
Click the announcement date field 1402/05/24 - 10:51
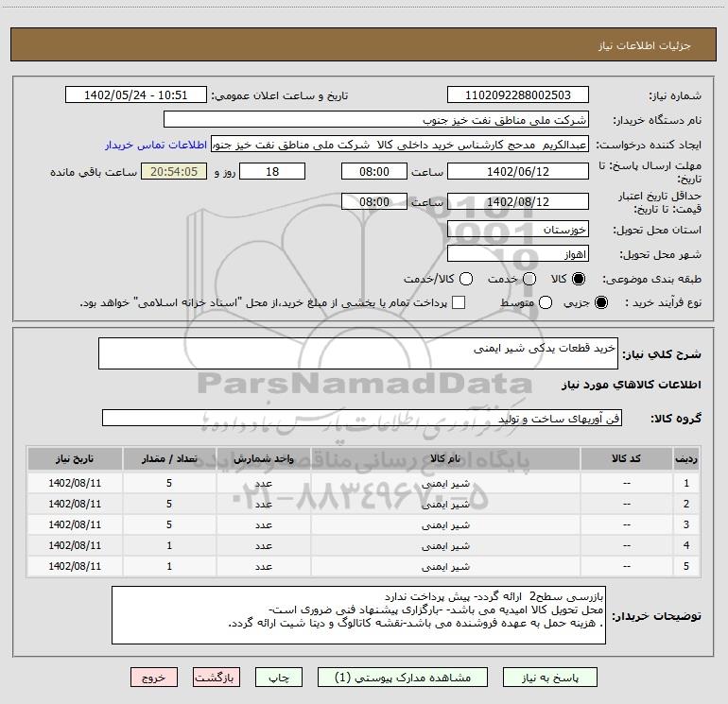(135, 94)
